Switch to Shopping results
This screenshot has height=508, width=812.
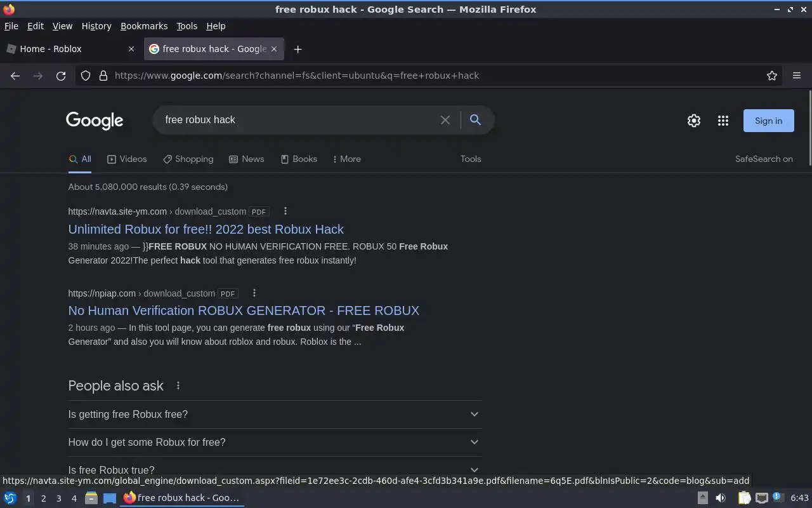point(188,159)
